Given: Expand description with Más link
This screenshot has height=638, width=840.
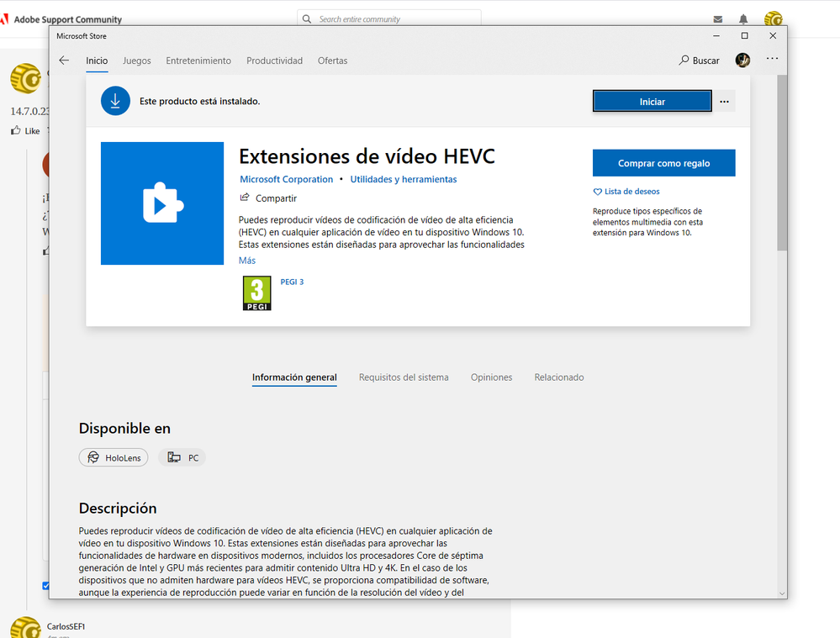Looking at the screenshot, I should pos(247,261).
